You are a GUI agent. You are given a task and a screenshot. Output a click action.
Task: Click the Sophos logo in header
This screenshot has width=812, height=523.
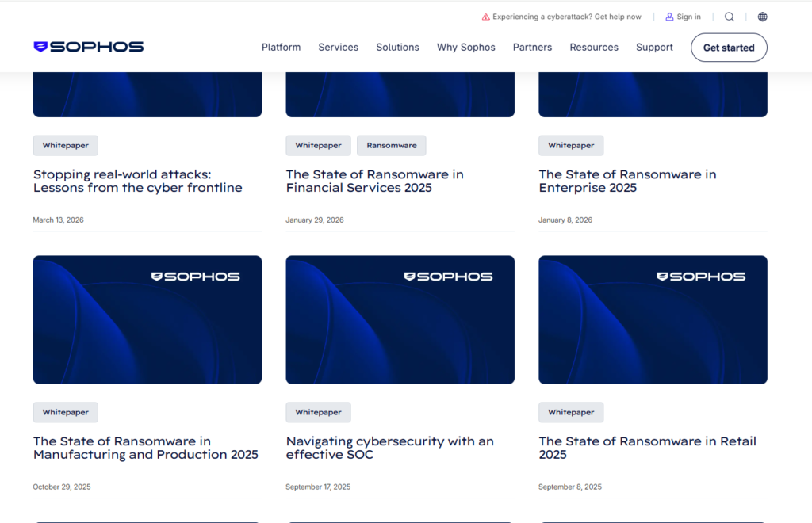tap(89, 47)
